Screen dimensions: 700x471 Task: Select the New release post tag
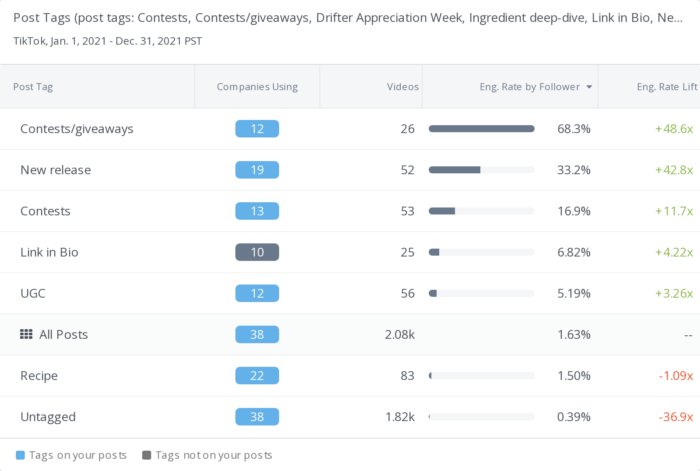pyautogui.click(x=55, y=170)
